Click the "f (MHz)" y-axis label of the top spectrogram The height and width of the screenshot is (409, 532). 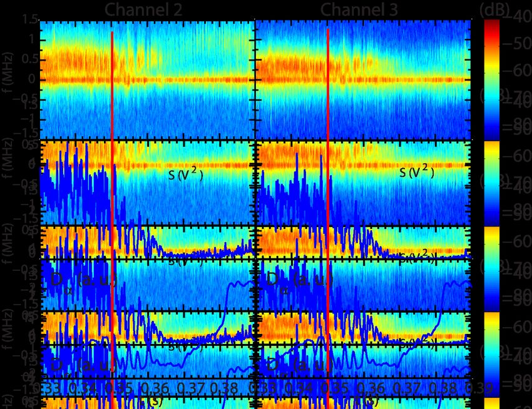(x=8, y=73)
